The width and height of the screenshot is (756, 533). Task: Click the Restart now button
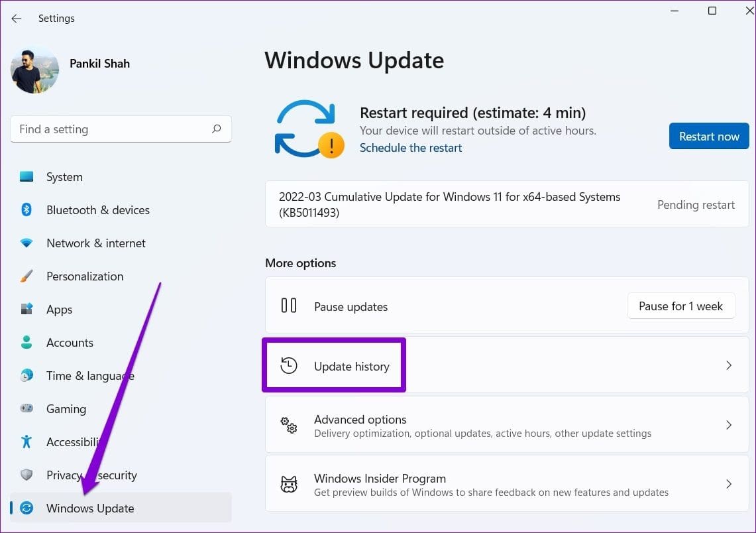point(709,136)
